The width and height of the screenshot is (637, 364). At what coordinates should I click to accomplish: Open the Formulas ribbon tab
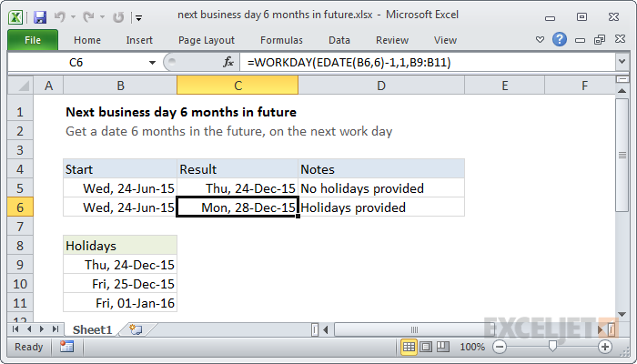tap(281, 40)
